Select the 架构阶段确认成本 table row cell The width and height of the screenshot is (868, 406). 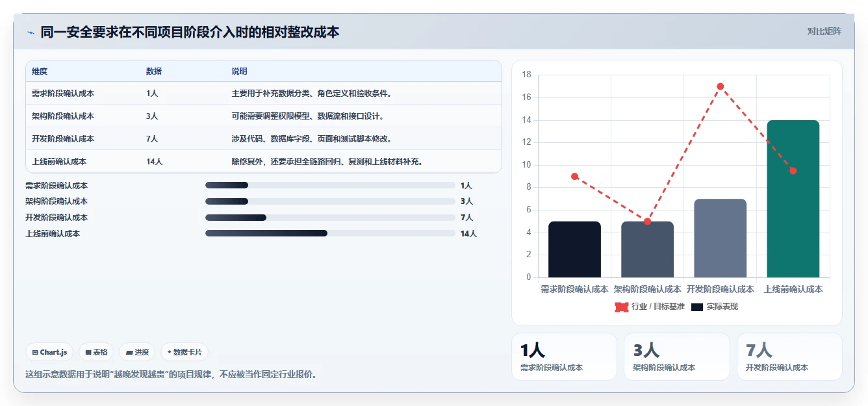pyautogui.click(x=63, y=116)
